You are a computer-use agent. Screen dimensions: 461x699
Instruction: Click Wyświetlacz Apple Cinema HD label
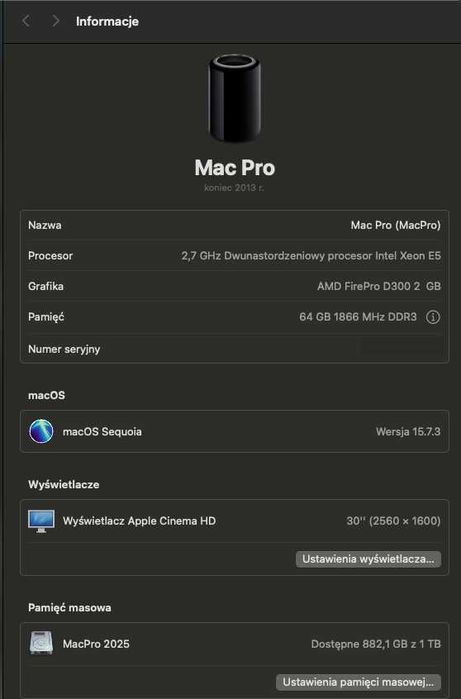[x=139, y=521]
